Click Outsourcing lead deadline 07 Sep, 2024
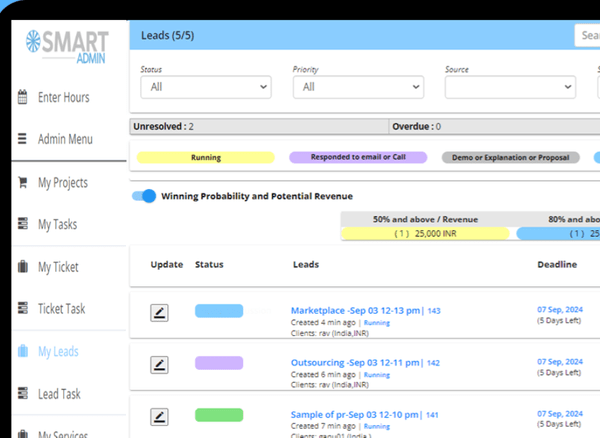 point(560,361)
